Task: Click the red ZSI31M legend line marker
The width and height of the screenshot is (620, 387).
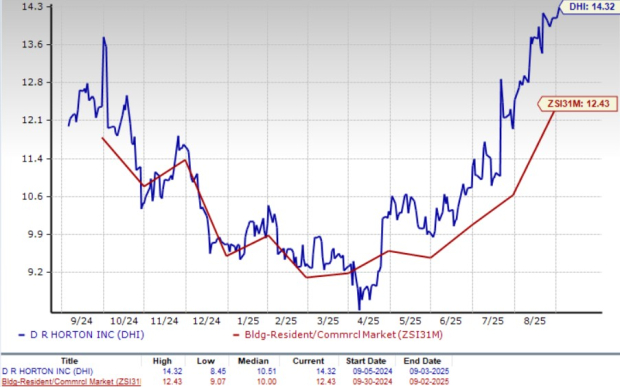Action: click(x=236, y=335)
